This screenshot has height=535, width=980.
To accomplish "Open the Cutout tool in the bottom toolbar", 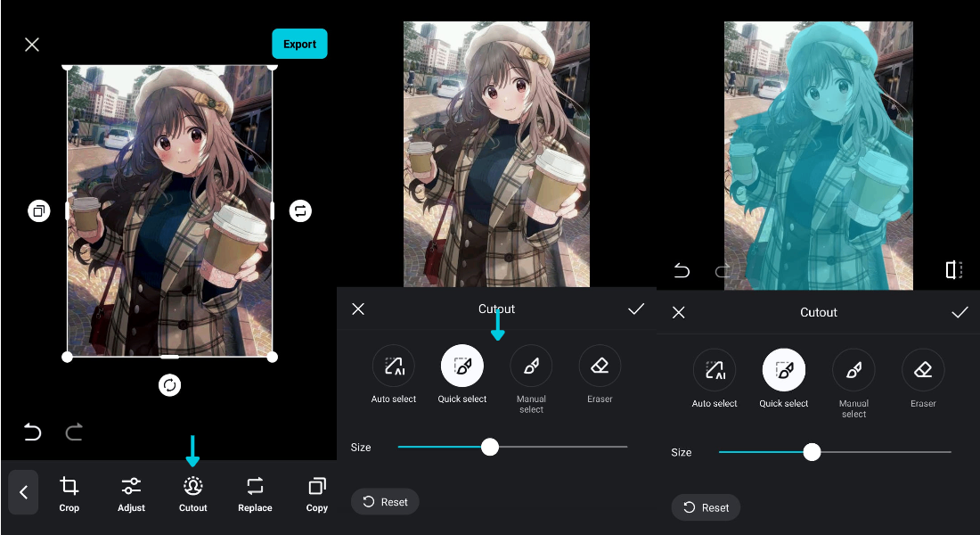I will pyautogui.click(x=193, y=494).
